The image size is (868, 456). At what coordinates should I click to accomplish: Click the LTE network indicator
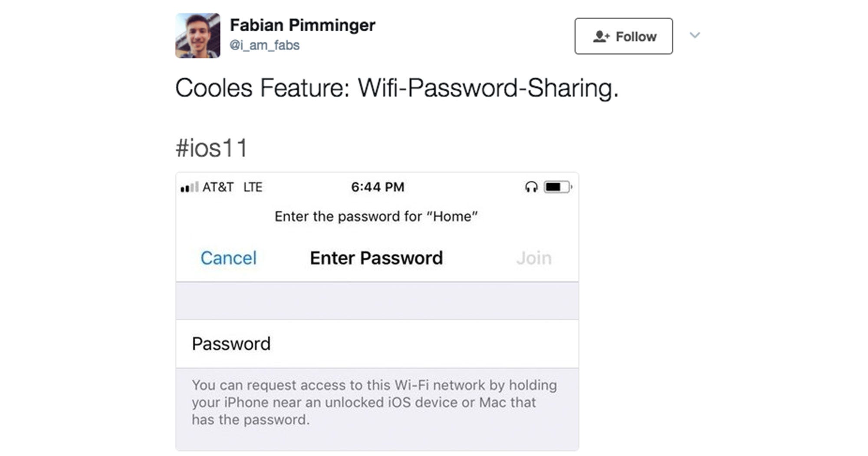click(x=253, y=187)
